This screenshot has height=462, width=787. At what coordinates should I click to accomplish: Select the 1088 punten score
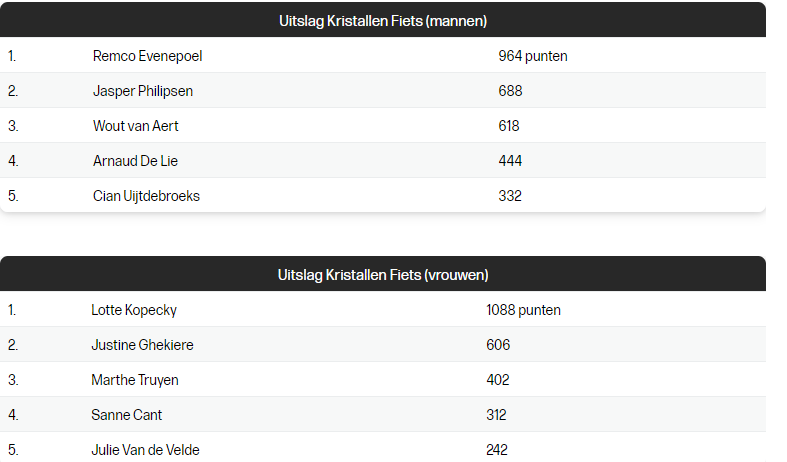tap(523, 310)
